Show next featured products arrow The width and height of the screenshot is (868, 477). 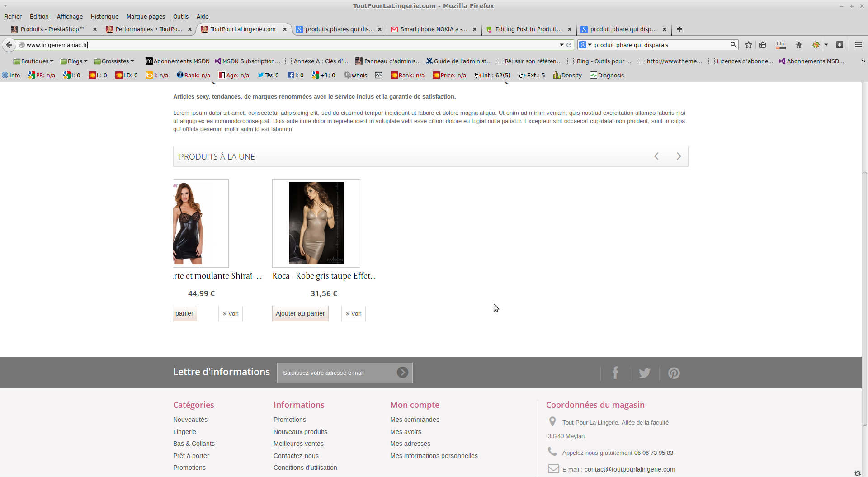coord(679,156)
